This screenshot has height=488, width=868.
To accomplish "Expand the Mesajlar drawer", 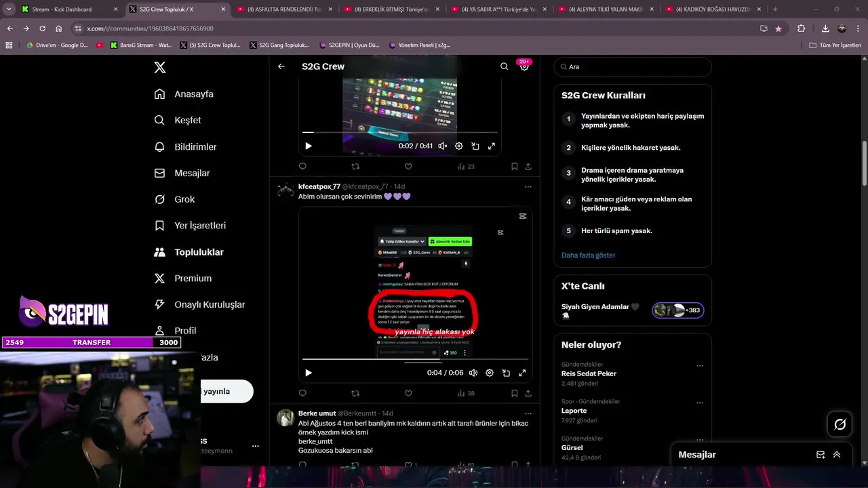I will click(x=837, y=455).
